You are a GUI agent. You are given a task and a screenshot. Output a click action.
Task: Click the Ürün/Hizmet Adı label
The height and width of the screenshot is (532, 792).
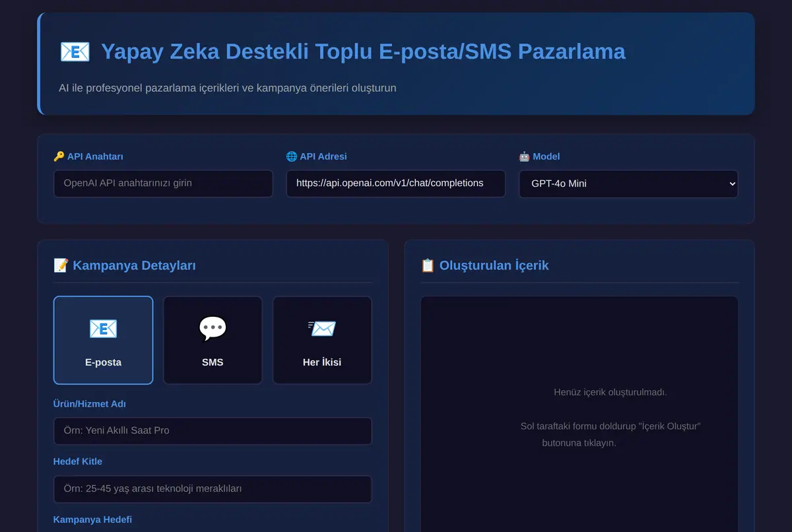90,404
